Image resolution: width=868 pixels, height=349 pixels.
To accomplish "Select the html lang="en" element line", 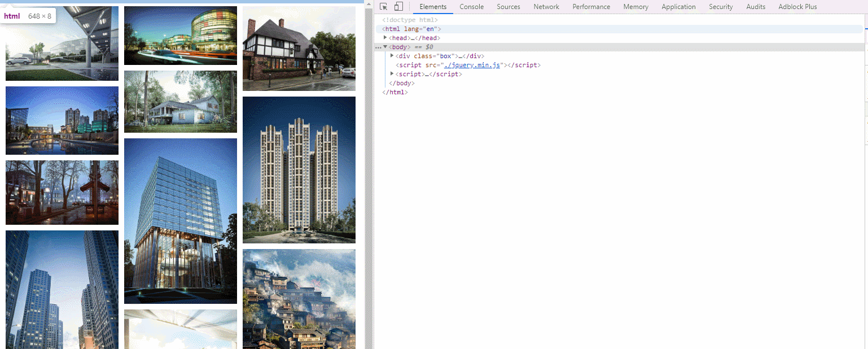I will click(411, 29).
